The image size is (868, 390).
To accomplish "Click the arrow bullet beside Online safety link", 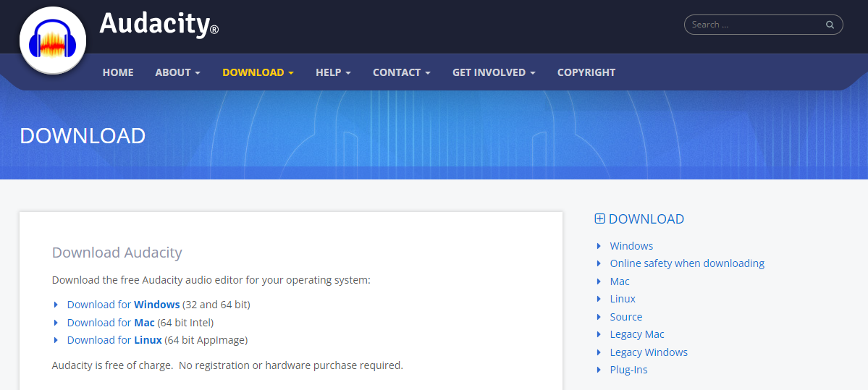I will click(x=599, y=263).
